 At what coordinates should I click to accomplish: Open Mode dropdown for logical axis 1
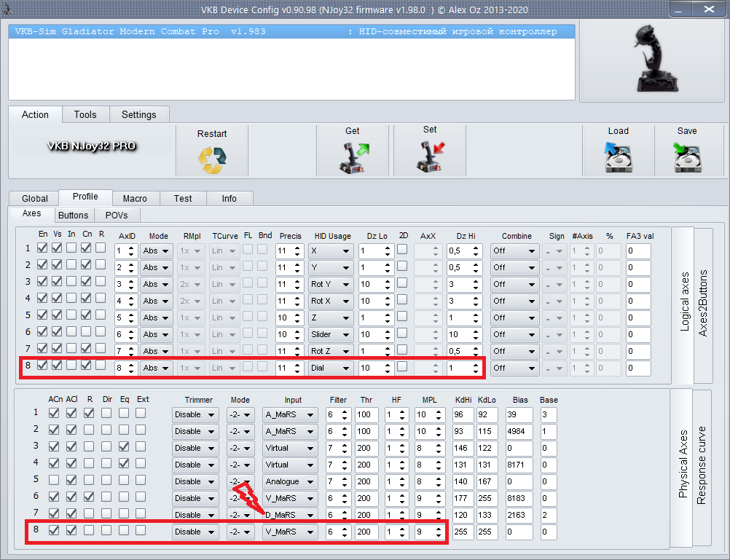point(157,251)
